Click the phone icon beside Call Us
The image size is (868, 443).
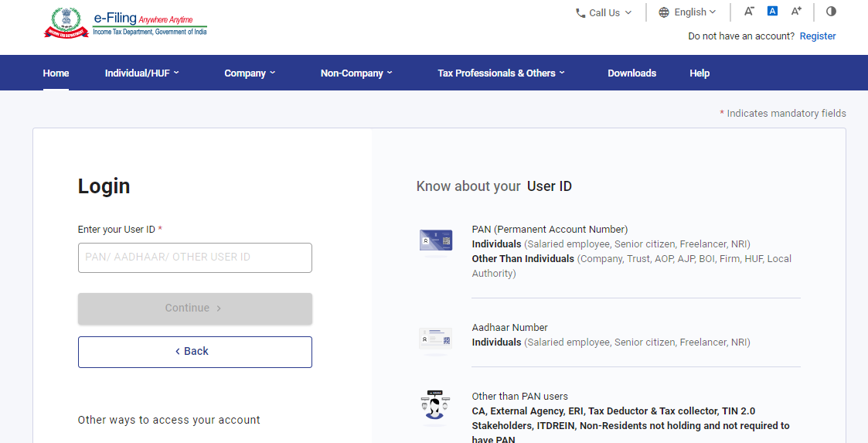coord(580,12)
